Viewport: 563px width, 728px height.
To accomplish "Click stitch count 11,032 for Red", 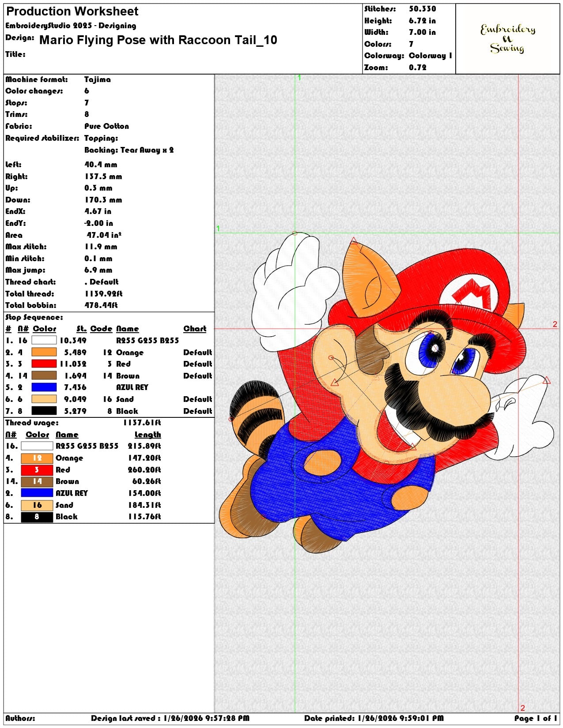I will pyautogui.click(x=73, y=364).
